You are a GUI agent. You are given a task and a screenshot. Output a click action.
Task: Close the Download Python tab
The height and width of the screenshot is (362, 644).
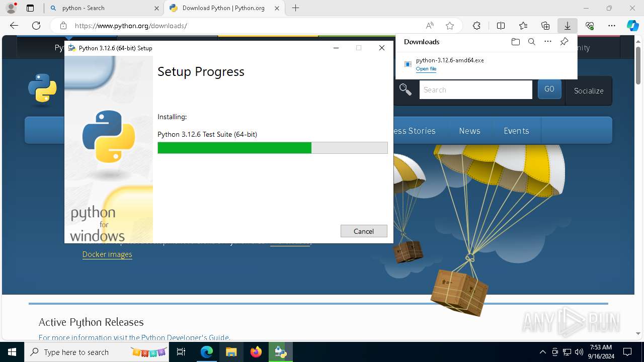tap(277, 8)
